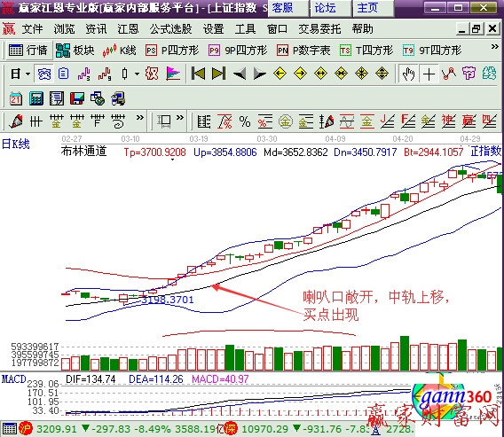Jump to the first bar icon
The width and height of the screenshot is (504, 437).
click(198, 74)
